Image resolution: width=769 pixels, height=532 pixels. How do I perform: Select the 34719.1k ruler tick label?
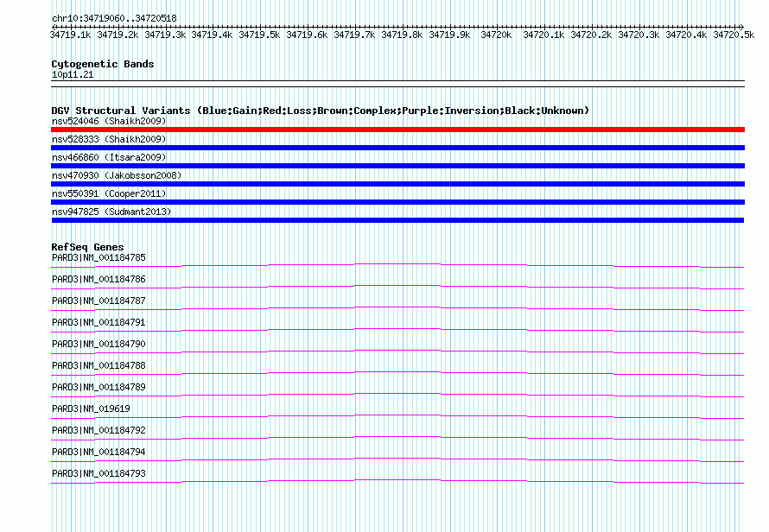(70, 35)
